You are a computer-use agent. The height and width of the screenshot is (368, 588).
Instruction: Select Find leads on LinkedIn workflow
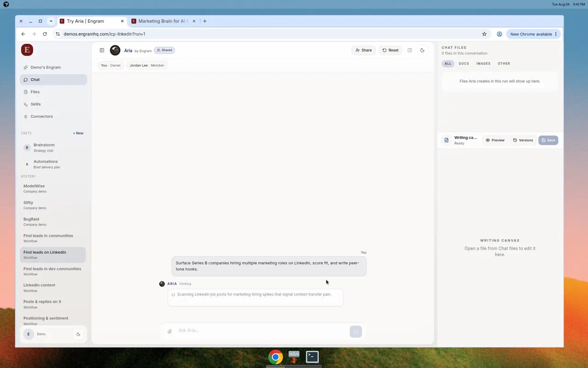coord(53,255)
